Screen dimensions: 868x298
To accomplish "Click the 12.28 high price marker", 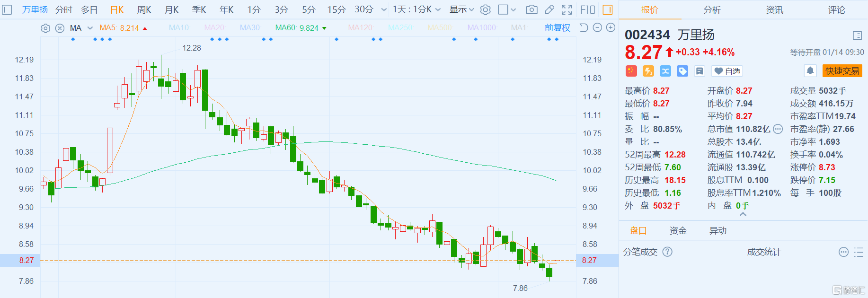I will coord(192,48).
